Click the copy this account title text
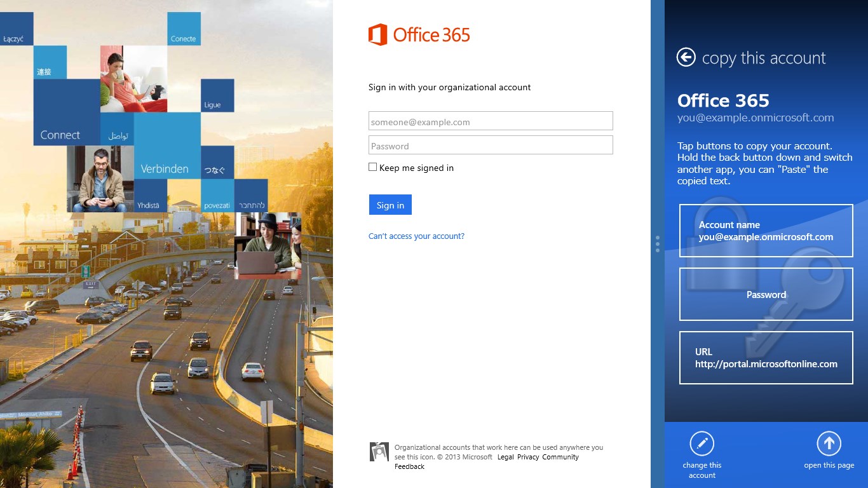The height and width of the screenshot is (488, 868). click(x=764, y=58)
